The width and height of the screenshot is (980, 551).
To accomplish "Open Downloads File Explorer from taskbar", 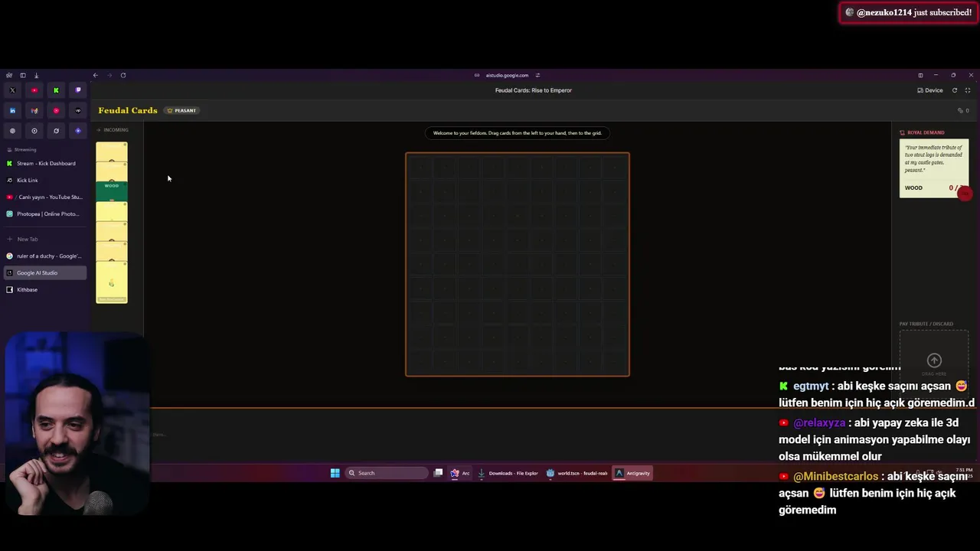I will pos(508,473).
